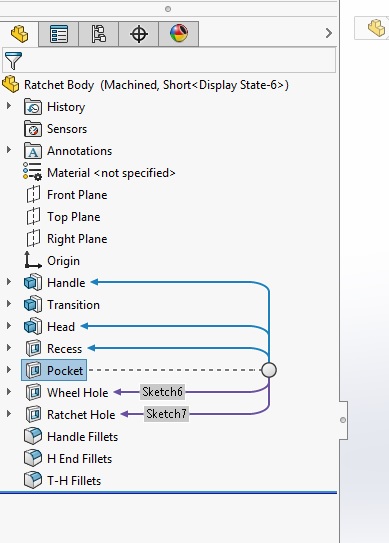Click the Handle Fillets feature icon
The width and height of the screenshot is (389, 543).
click(x=33, y=436)
